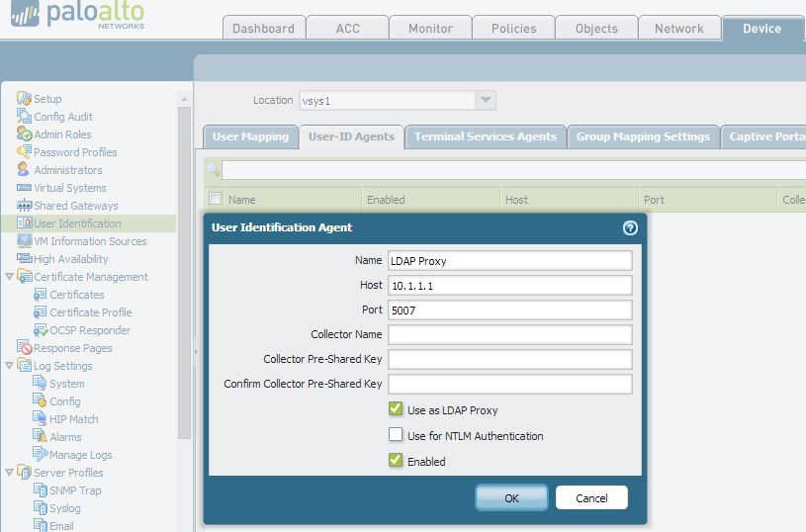Click sidebar scrollbar up arrow

pos(184,99)
